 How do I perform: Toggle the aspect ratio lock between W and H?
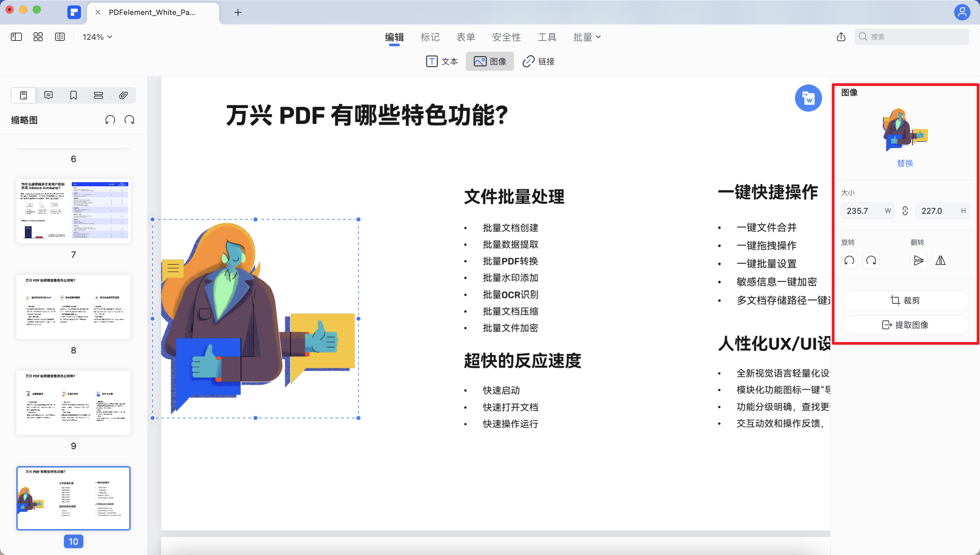click(x=905, y=210)
